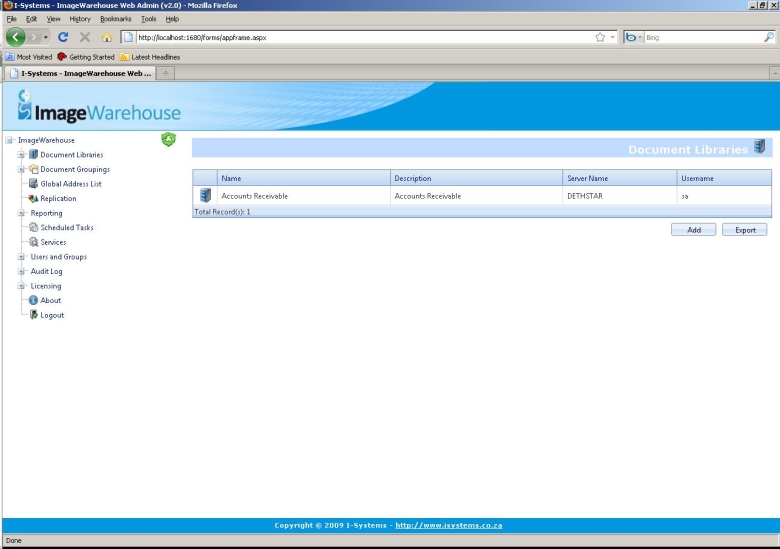Go to the home page icon
Image resolution: width=780 pixels, height=549 pixels.
106,37
